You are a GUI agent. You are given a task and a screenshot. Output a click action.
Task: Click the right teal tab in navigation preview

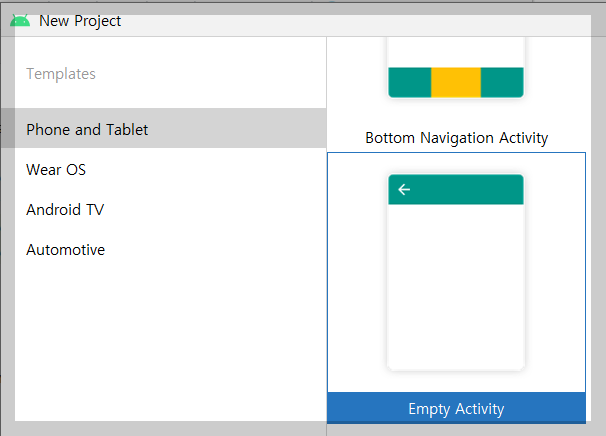click(502, 82)
